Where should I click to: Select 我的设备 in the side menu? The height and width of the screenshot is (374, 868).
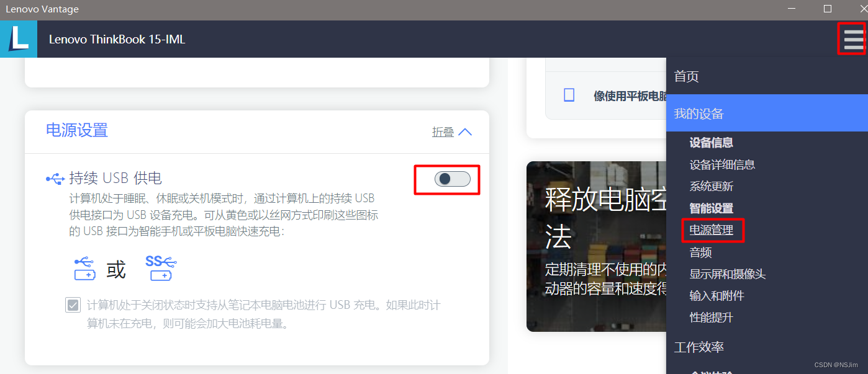[x=767, y=113]
